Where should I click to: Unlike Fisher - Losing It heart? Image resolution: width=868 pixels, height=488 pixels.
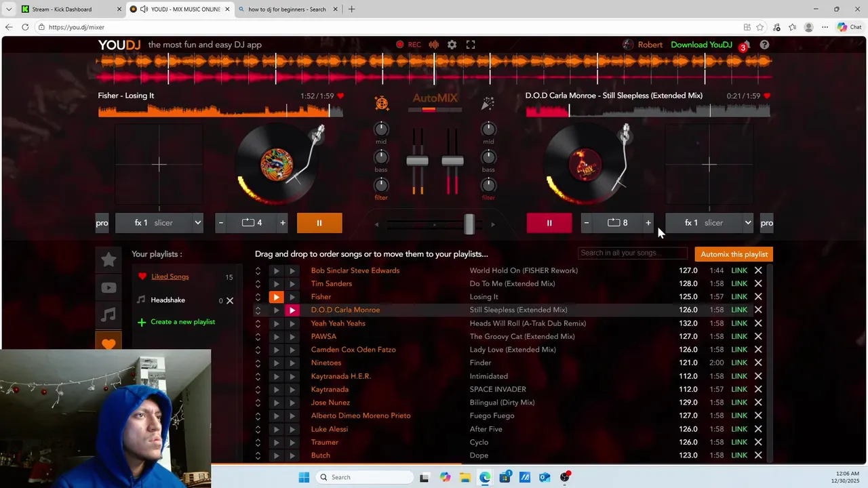[x=340, y=96]
